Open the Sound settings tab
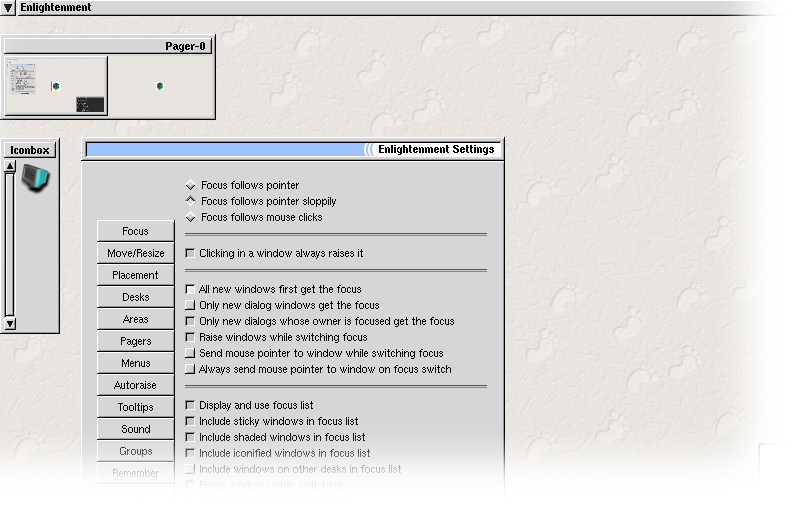The image size is (800, 525). 135,429
